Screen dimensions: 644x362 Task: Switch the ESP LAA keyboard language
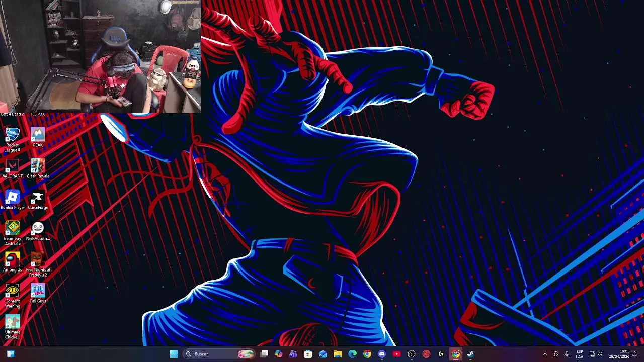[580, 354]
